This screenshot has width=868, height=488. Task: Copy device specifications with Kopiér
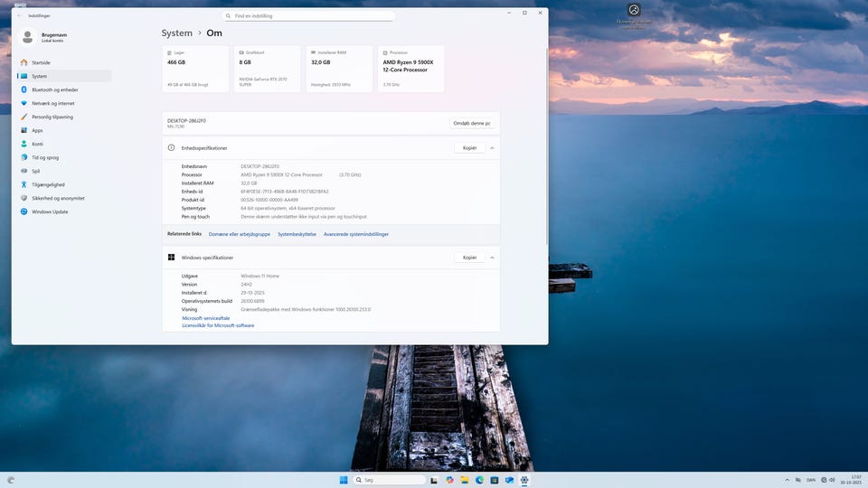(x=469, y=147)
